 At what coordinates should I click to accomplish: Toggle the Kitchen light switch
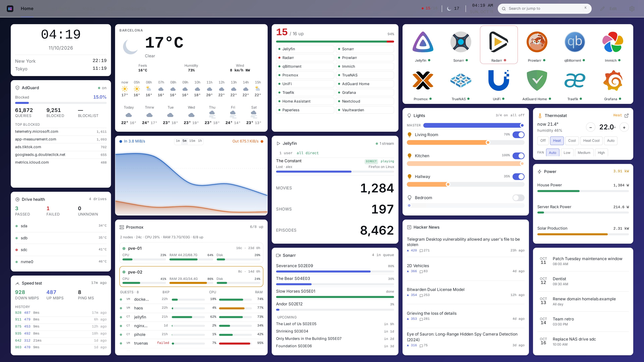click(518, 156)
